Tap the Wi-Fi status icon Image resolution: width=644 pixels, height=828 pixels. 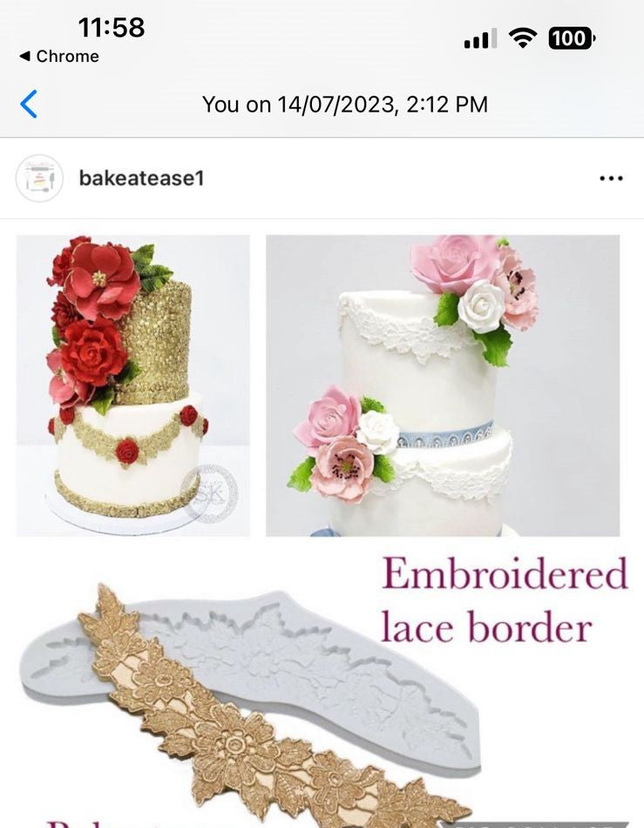pos(523,38)
